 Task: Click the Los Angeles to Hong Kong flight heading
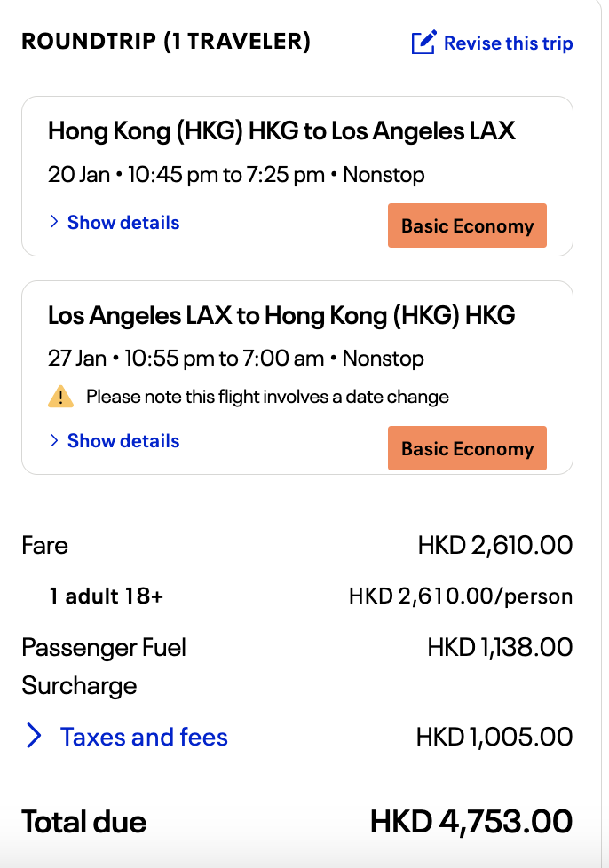coord(281,315)
